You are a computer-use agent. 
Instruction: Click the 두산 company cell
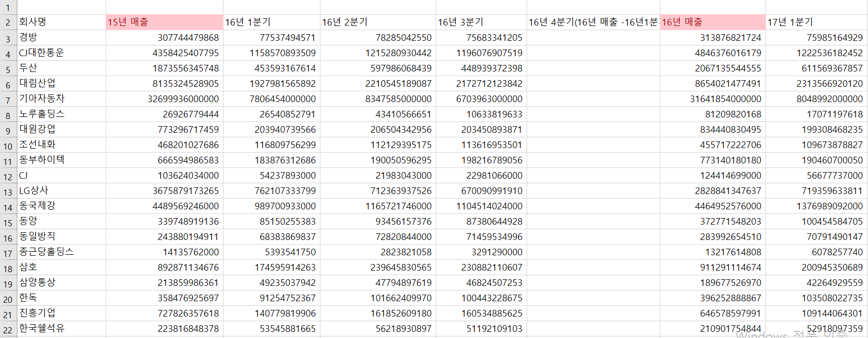pos(61,68)
